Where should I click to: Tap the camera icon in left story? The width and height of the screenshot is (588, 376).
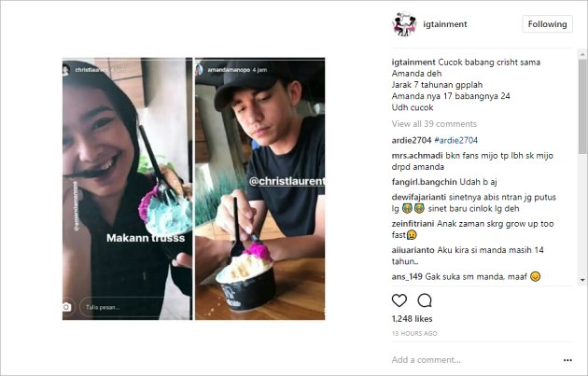[x=66, y=307]
